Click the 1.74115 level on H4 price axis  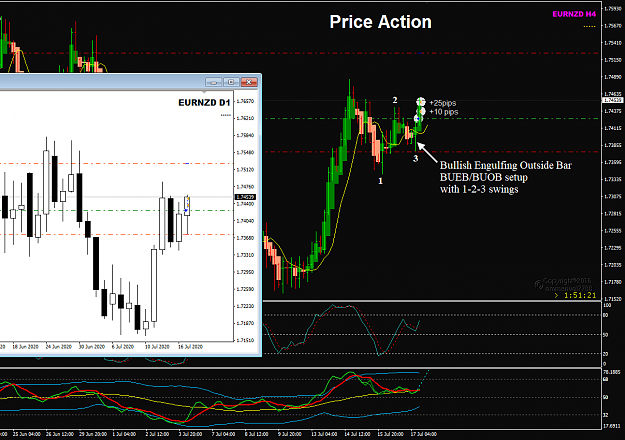click(x=613, y=128)
